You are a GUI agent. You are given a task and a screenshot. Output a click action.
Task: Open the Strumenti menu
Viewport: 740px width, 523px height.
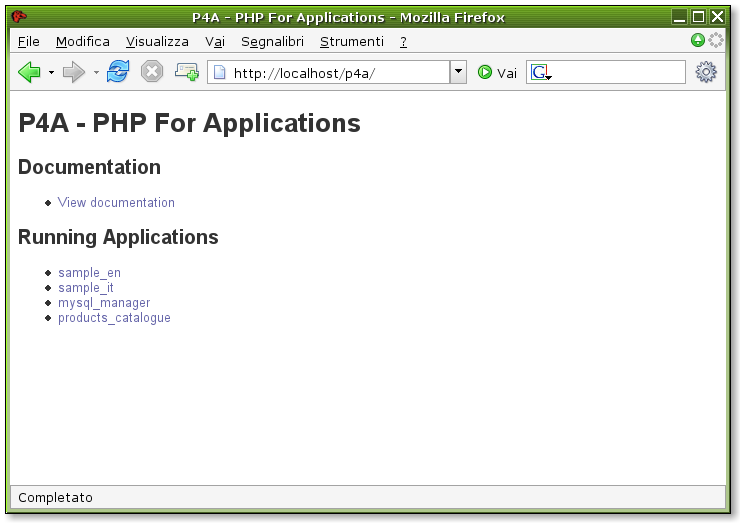coord(351,41)
